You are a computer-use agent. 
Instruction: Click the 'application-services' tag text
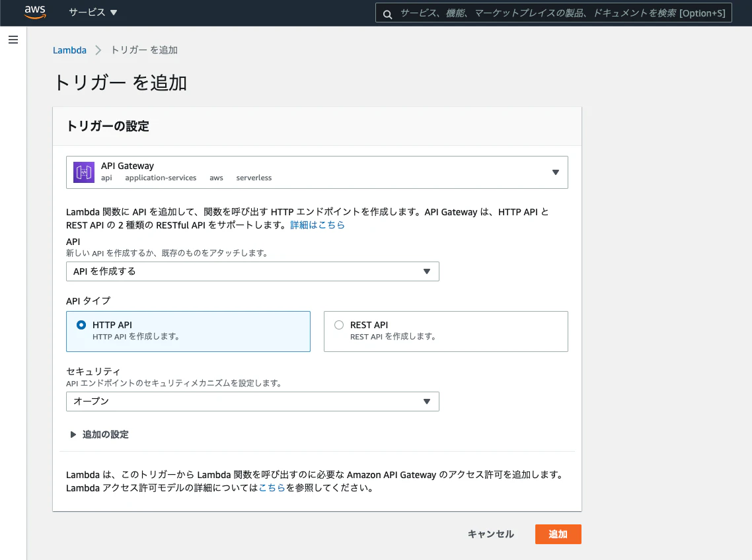[161, 178]
